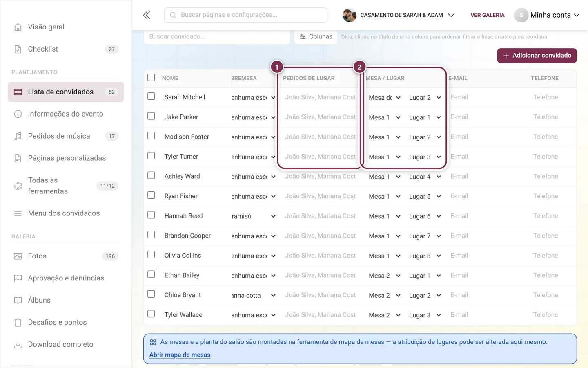Viewport: 588px width, 368px height.
Task: Sort by the NOME column header
Action: click(170, 78)
